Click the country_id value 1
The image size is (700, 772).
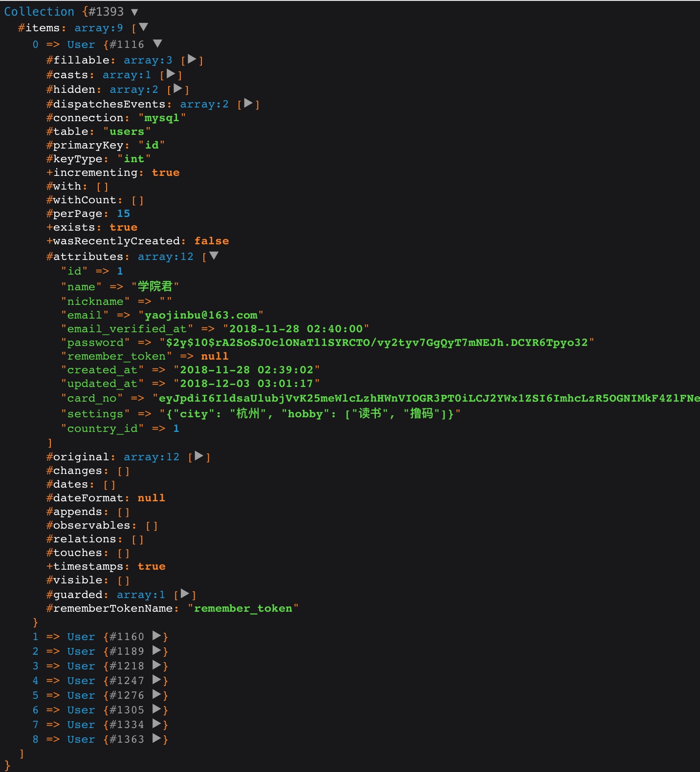tap(176, 429)
